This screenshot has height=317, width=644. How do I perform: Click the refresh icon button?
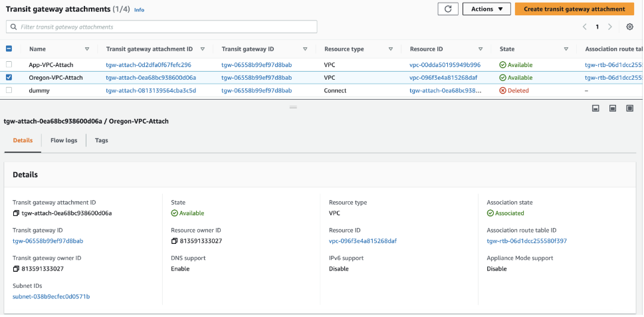(447, 9)
